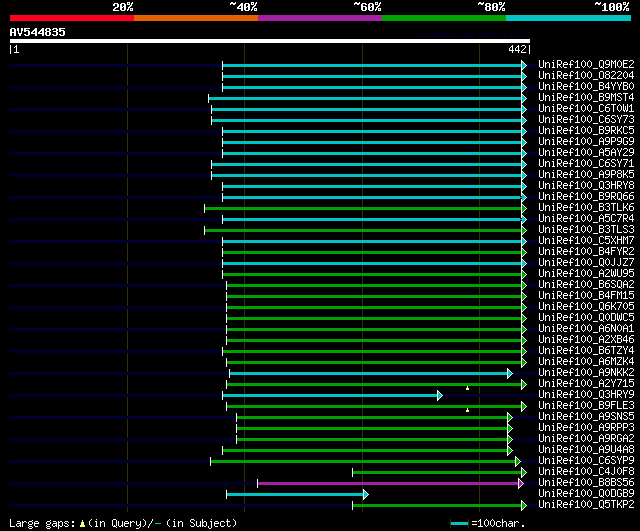The image size is (640, 531).
Task: Click the green ~80% legend segment
Action: pyautogui.click(x=444, y=18)
